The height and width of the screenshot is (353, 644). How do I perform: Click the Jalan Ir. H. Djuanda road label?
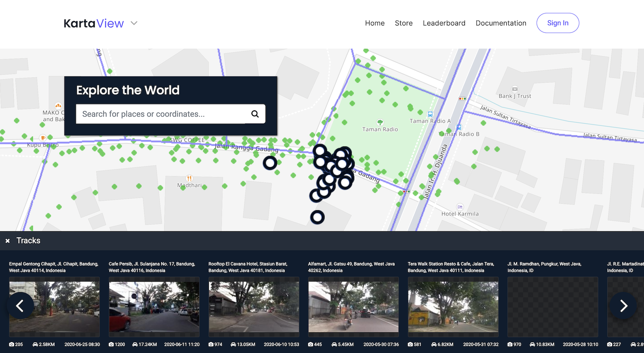(x=435, y=172)
